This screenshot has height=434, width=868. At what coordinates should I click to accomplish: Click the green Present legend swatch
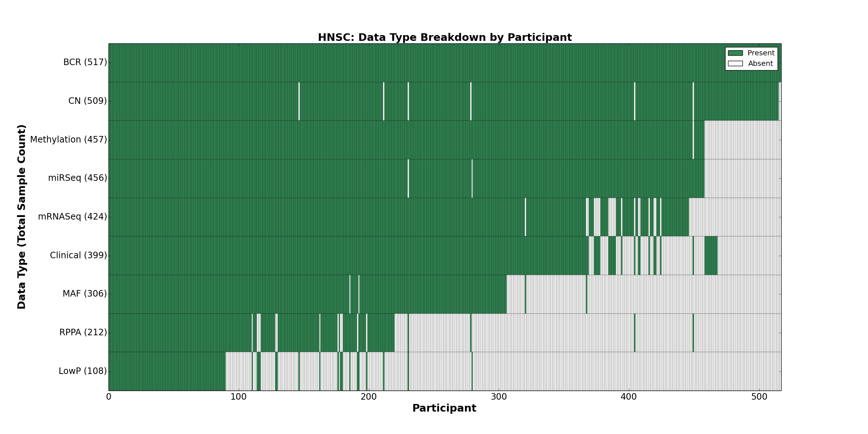[735, 53]
